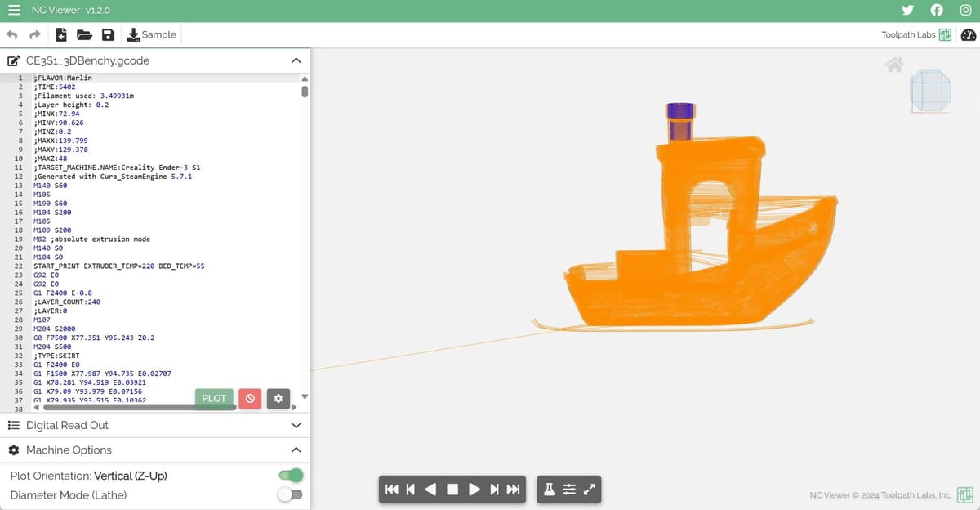Plot the G-code with PLOT button
This screenshot has width=980, height=510.
tap(214, 398)
